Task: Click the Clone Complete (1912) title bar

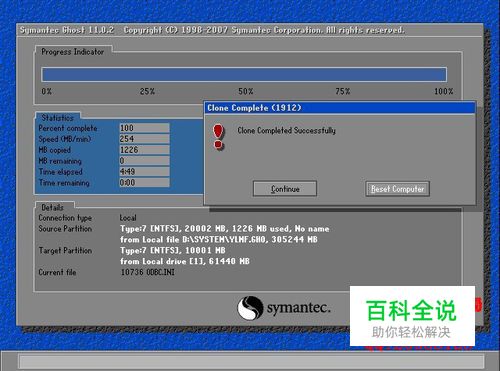Action: tap(339, 108)
